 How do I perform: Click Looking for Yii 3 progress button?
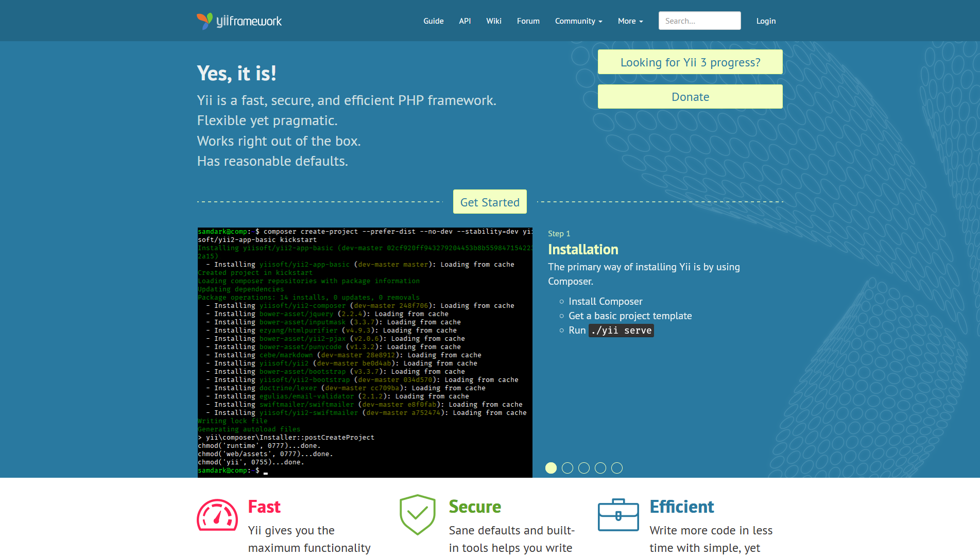pyautogui.click(x=690, y=62)
